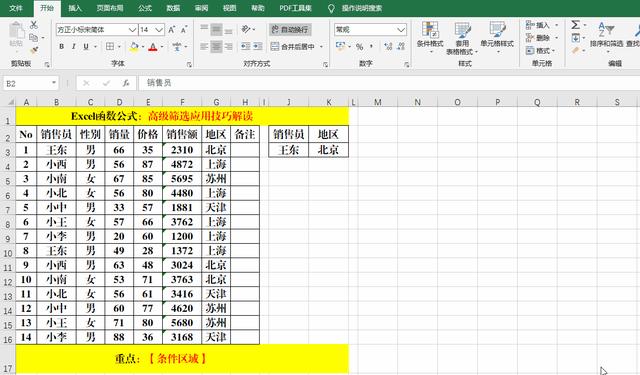The height and width of the screenshot is (375, 640).
Task: Open the number format 常规 dropdown
Action: click(401, 29)
